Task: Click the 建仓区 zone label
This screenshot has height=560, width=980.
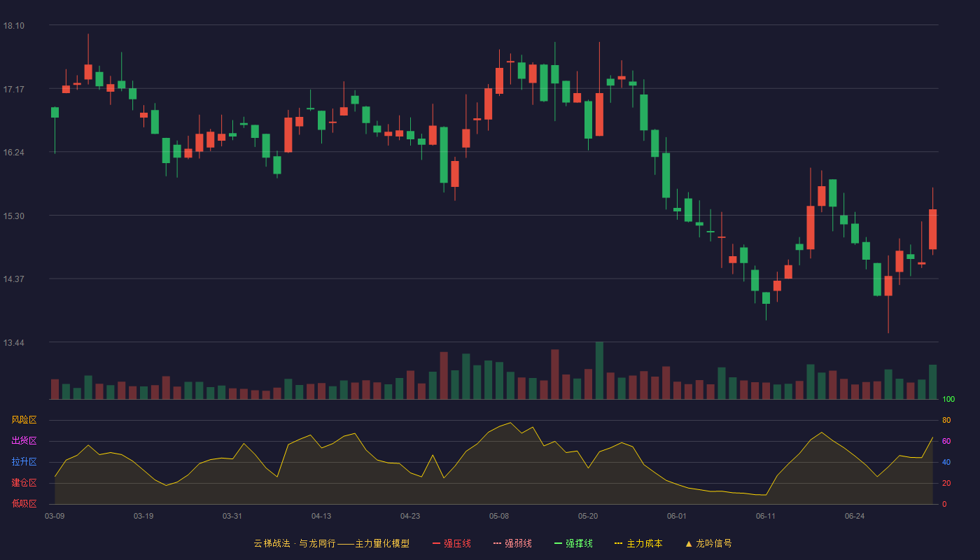Action: 24,483
